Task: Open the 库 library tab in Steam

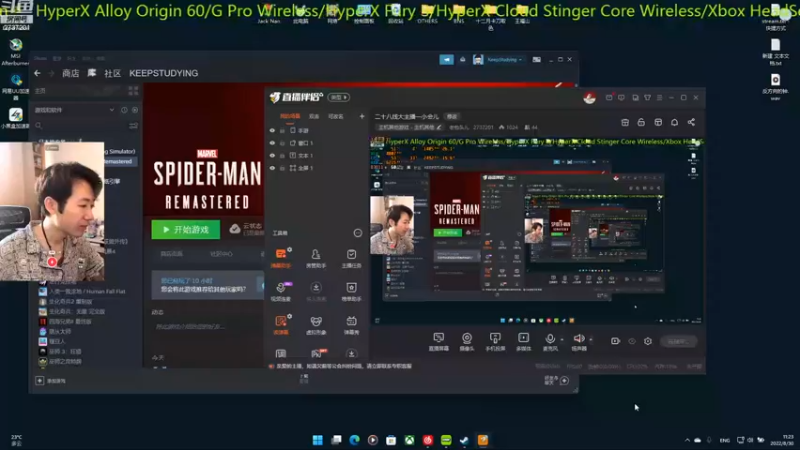Action: pos(92,73)
